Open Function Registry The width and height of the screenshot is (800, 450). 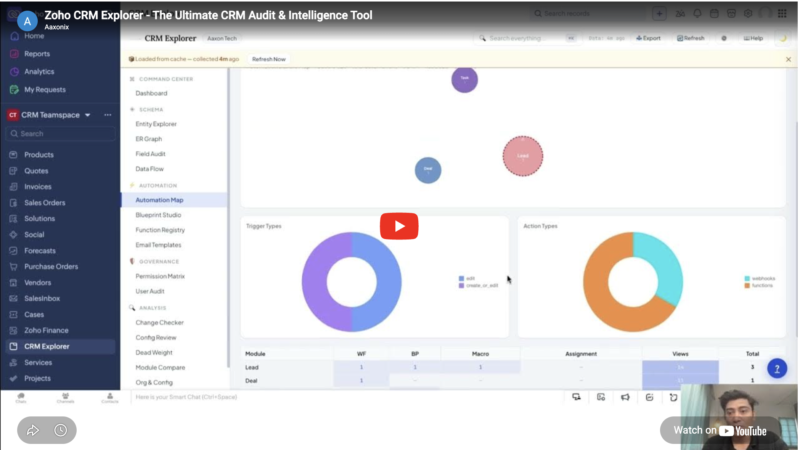click(x=160, y=230)
